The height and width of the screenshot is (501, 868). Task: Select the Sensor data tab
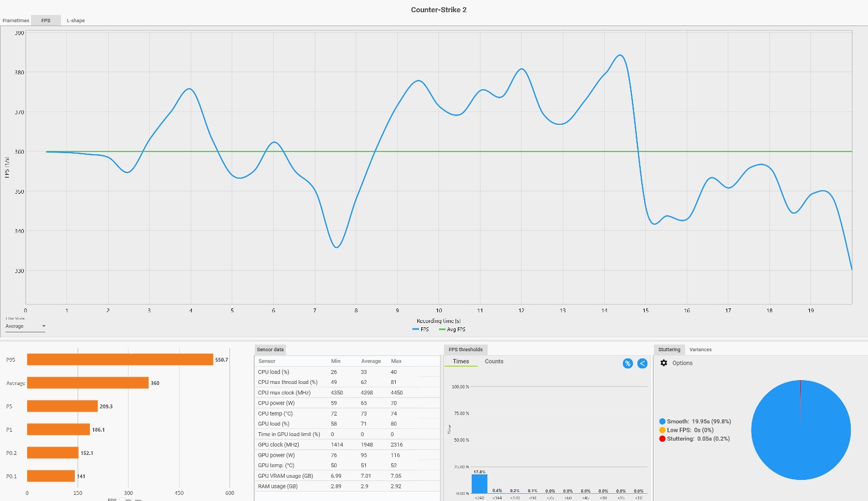click(x=270, y=350)
